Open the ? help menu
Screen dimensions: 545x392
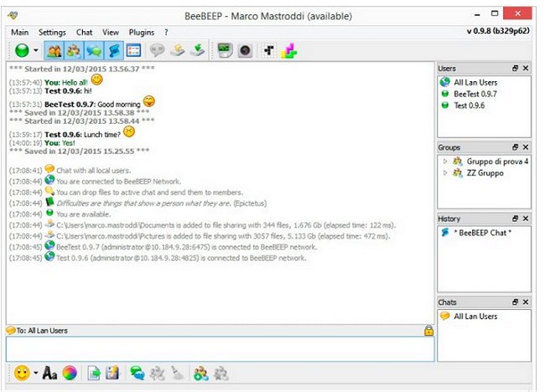[166, 33]
